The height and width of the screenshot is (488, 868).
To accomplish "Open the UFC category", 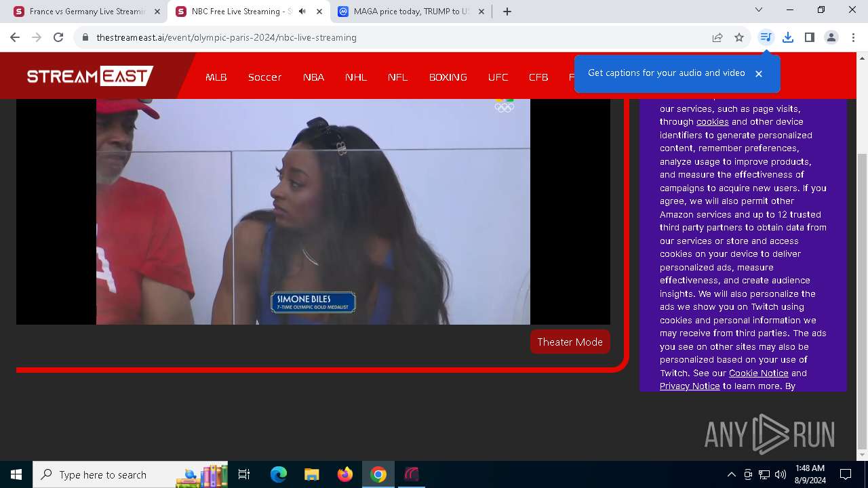I will coord(498,77).
